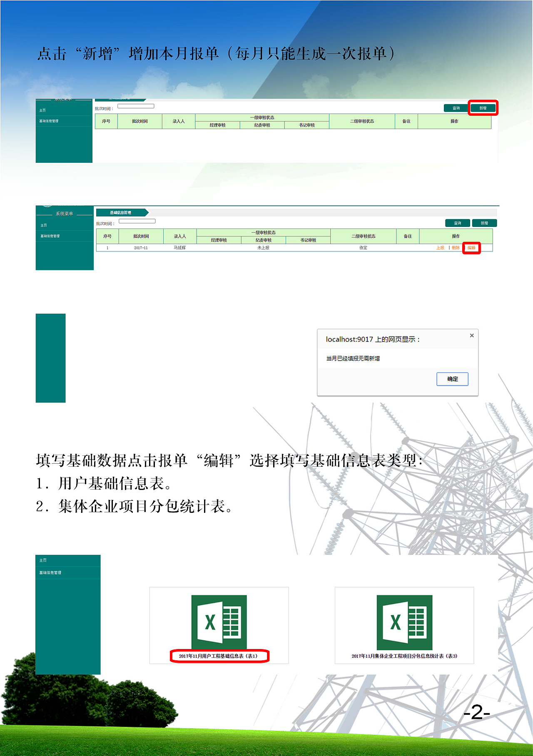Click the -2- page number
Viewport: 533px width, 756px height.
pyautogui.click(x=477, y=712)
